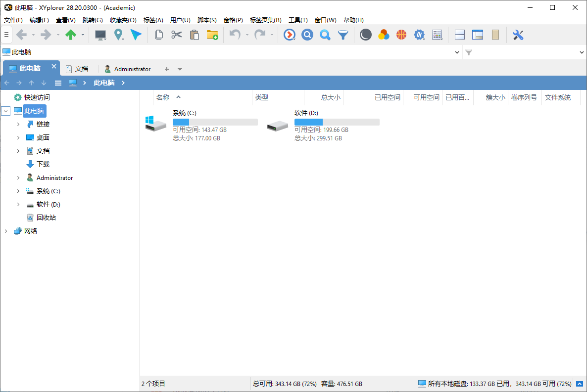
Task: Expand the 软件 (D:) tree item
Action: (x=18, y=204)
